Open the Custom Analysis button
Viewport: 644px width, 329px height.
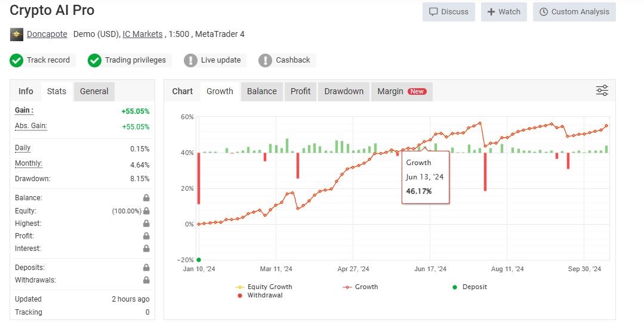[x=574, y=12]
